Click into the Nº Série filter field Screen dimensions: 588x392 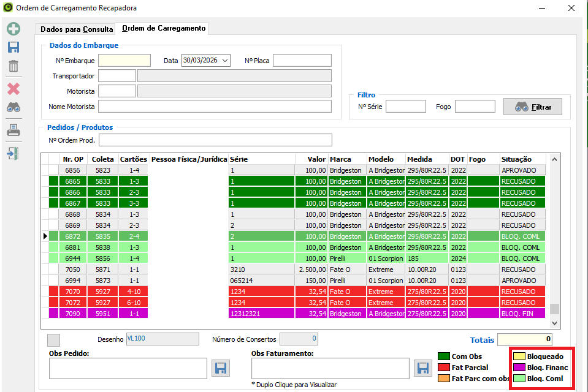[x=405, y=107]
